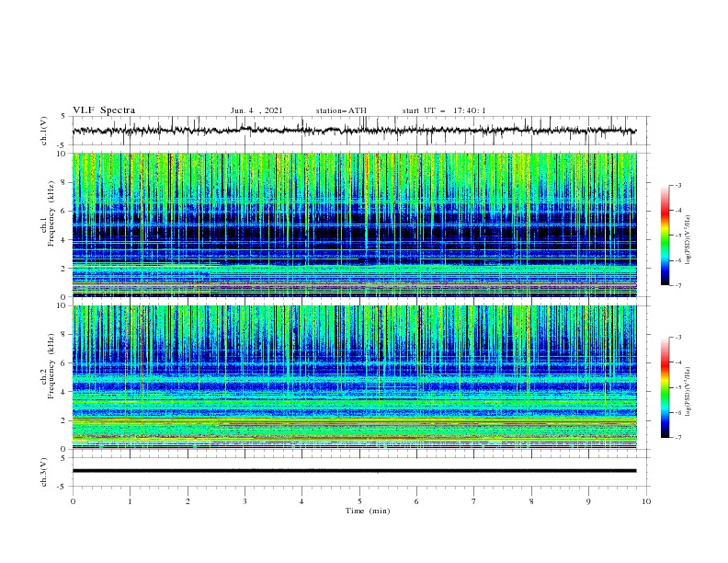The height and width of the screenshot is (563, 728).
Task: Click the log(PSD) label beside ch.1 colorbar
Action: 688,240
